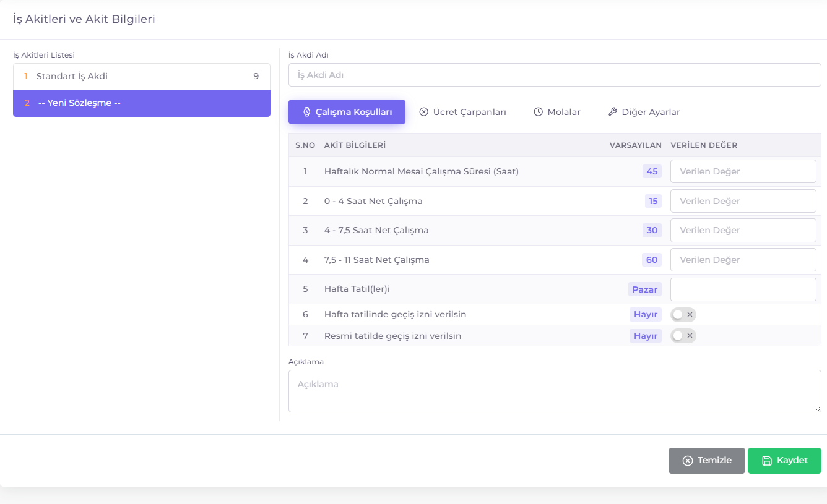827x504 pixels.
Task: Click Hayır badge for Hafta tatilinde geçiş izni
Action: [x=646, y=315]
